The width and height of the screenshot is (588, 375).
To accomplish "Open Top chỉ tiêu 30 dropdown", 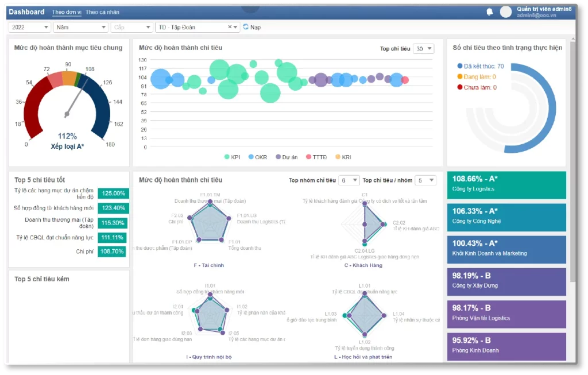I will [x=423, y=48].
